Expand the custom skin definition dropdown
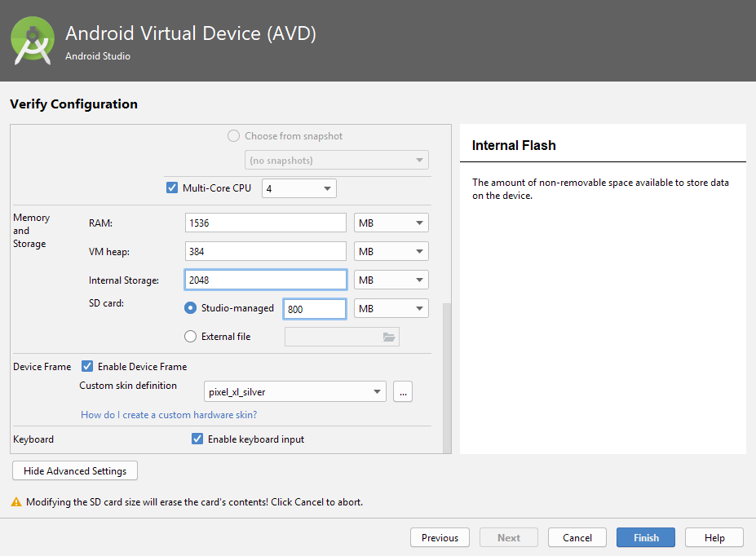This screenshot has height=556, width=756. (x=294, y=392)
